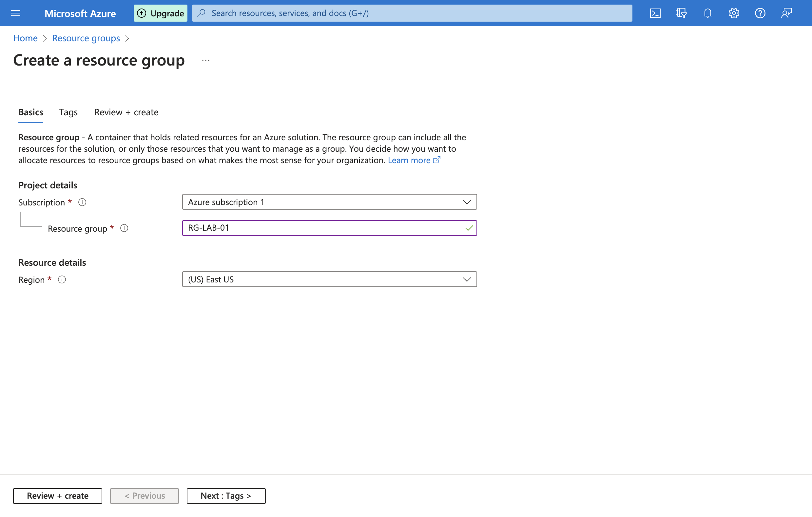
Task: Click the ellipsis beside page title
Action: pos(206,60)
